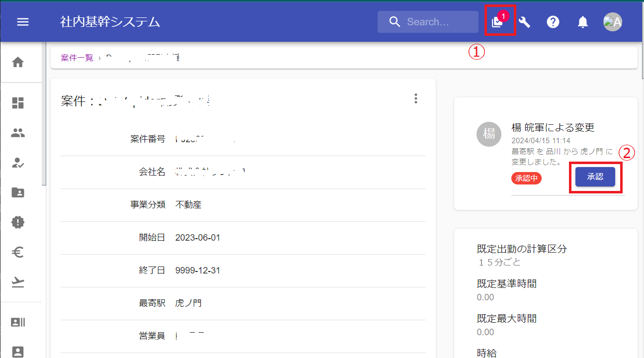Show notifications via the bell icon

[x=583, y=22]
